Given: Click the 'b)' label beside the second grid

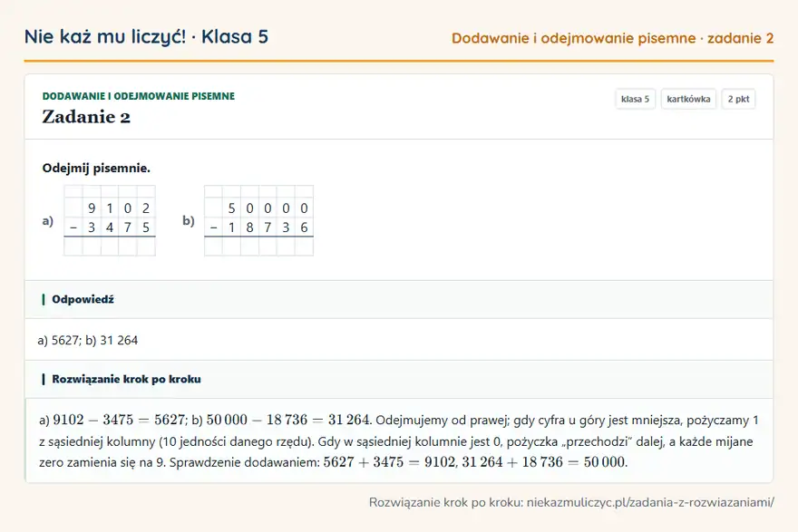Looking at the screenshot, I should 189,221.
